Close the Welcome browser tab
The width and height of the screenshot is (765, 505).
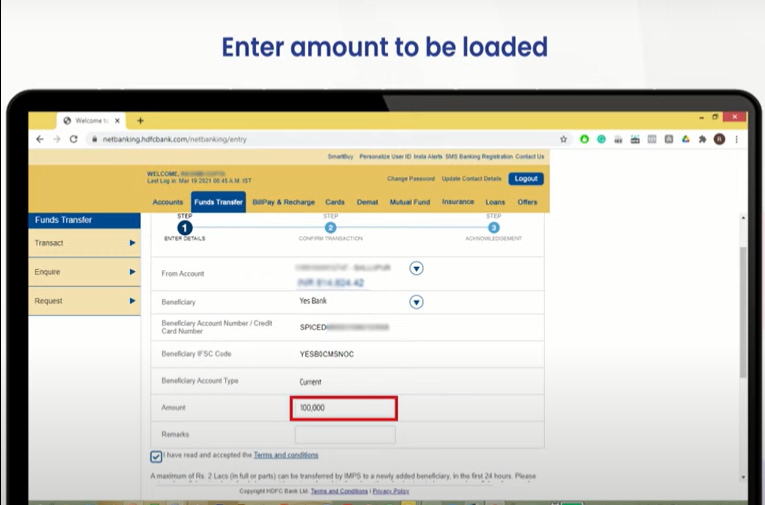(117, 121)
